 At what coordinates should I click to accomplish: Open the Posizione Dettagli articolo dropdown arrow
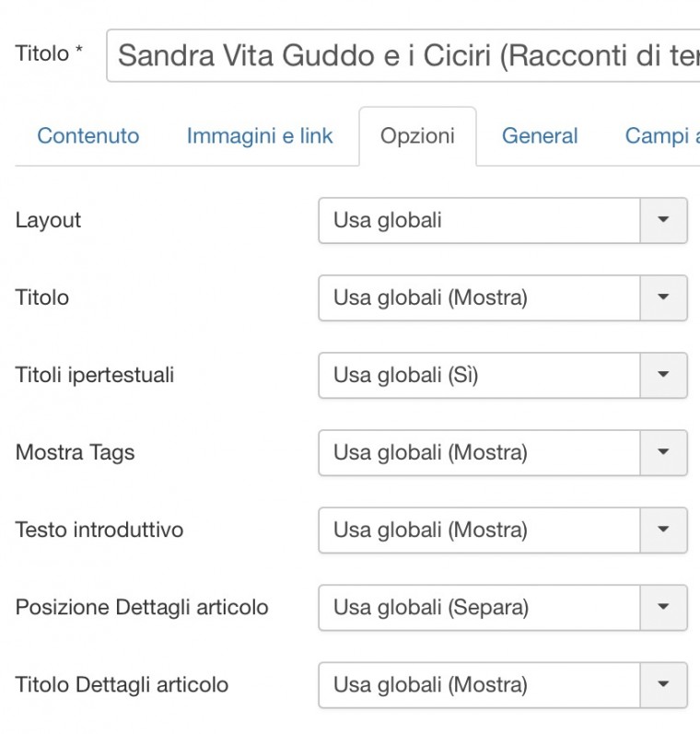click(x=663, y=608)
